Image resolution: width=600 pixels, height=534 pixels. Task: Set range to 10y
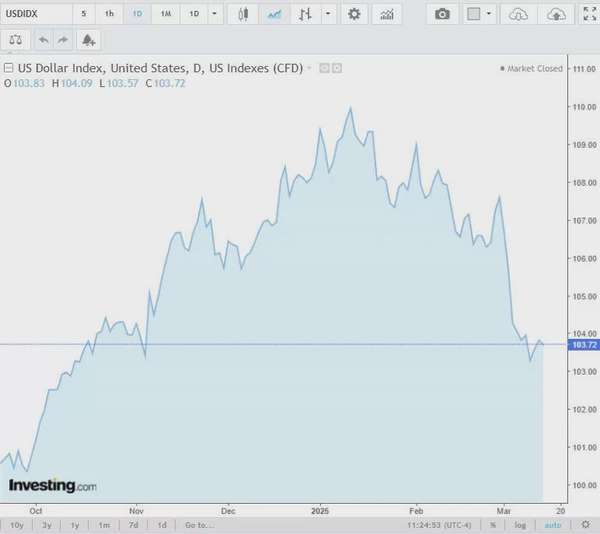(x=17, y=525)
